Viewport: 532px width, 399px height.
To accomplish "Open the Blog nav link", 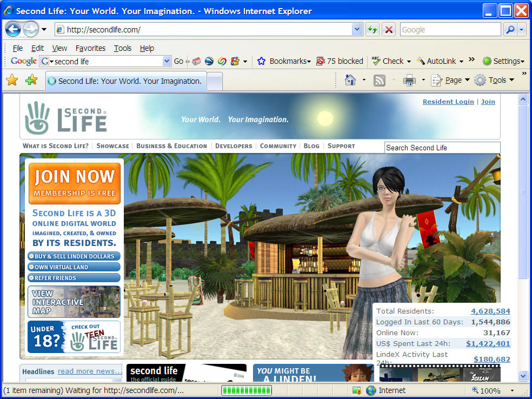I will click(311, 146).
